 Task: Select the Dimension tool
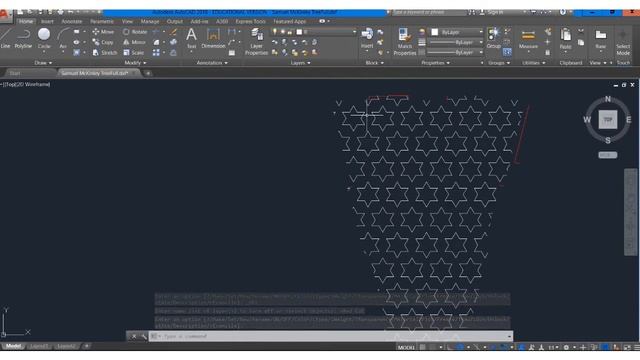click(213, 39)
